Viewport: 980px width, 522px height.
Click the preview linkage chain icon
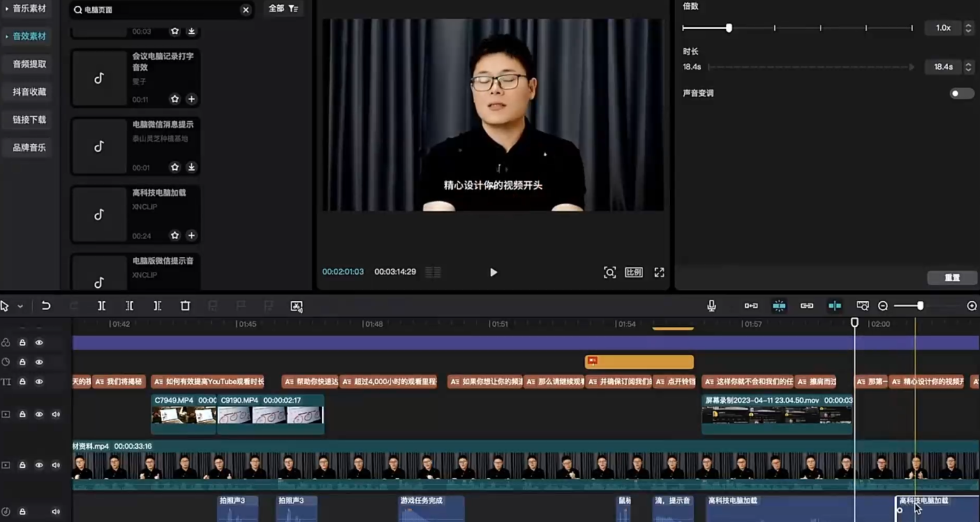click(806, 306)
